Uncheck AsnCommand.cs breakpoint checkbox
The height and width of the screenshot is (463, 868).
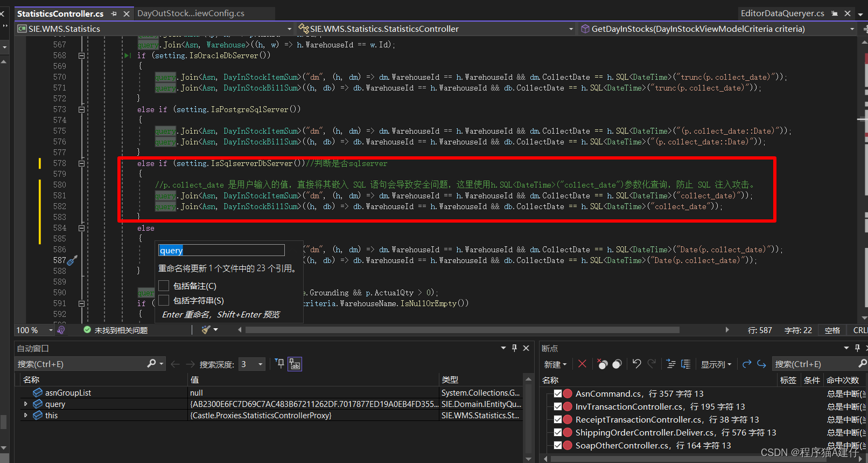coord(558,393)
